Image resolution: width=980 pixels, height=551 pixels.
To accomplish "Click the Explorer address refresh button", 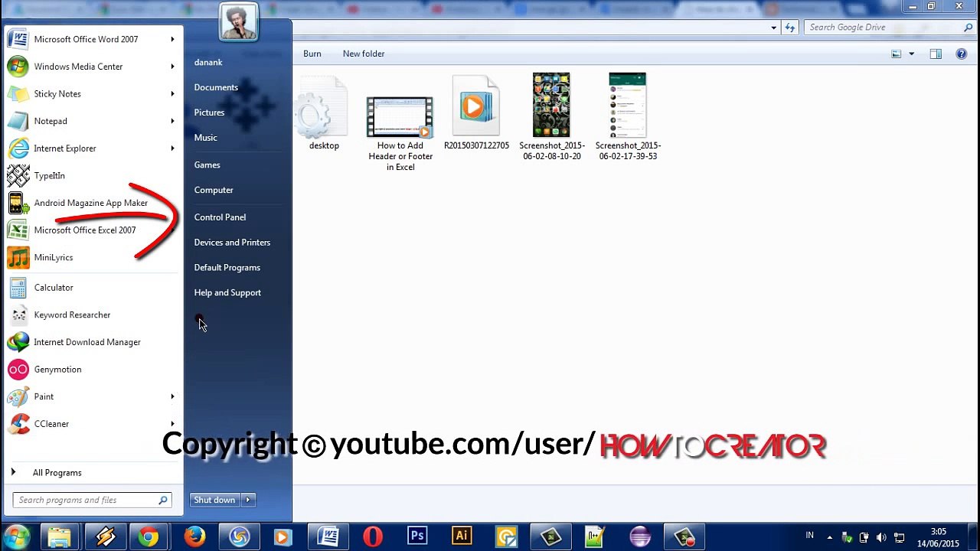I will [790, 28].
